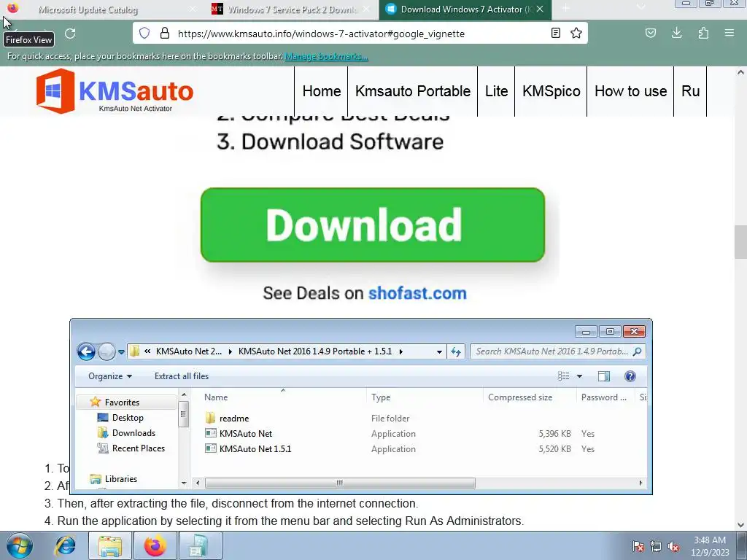747x560 pixels.
Task: Select Favorites in the navigation pane
Action: pos(122,402)
